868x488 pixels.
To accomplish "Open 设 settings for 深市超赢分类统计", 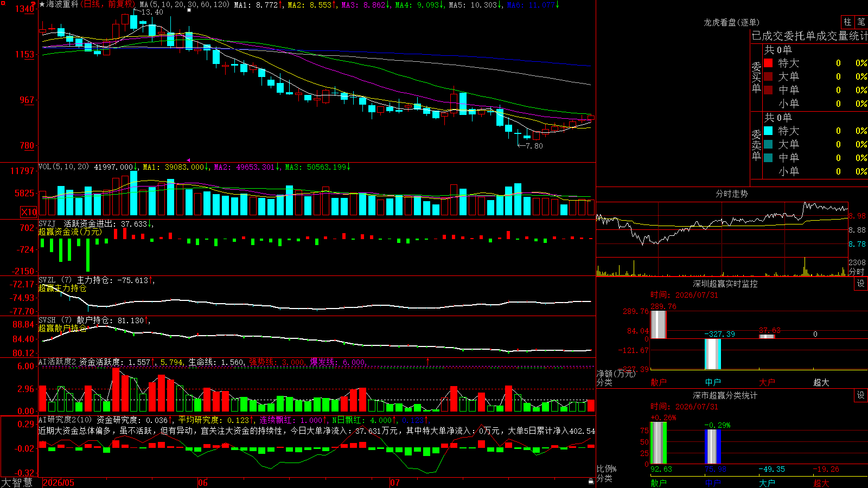I will (861, 395).
